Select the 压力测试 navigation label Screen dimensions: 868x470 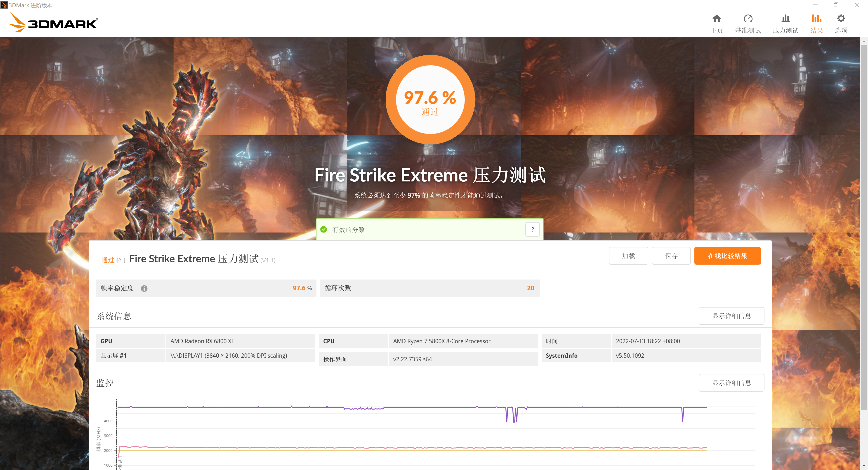pos(785,30)
